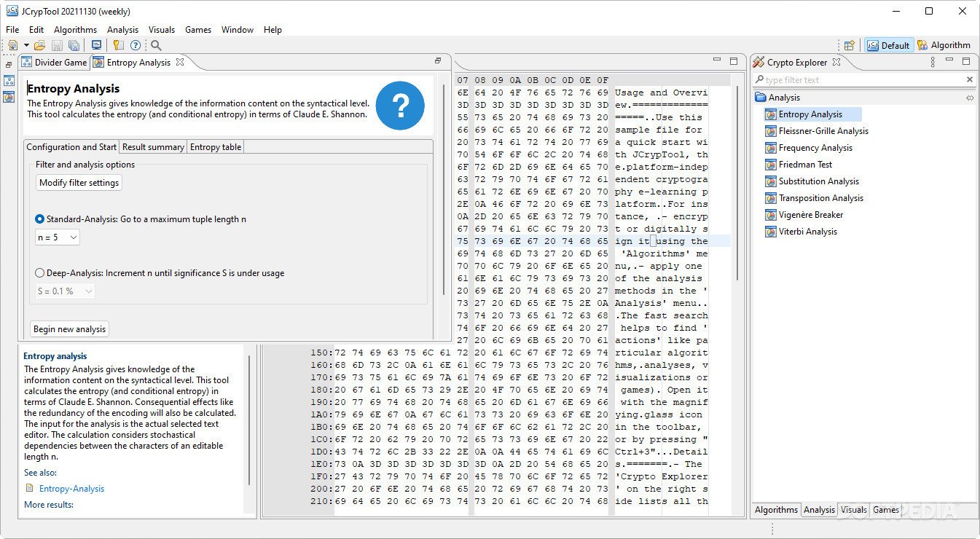The height and width of the screenshot is (539, 980).
Task: Click the Save toolbar icon
Action: tap(57, 45)
